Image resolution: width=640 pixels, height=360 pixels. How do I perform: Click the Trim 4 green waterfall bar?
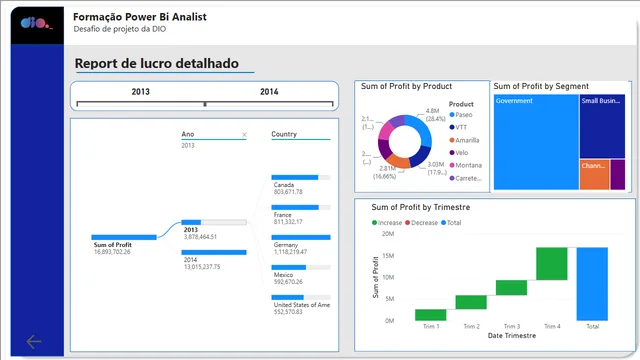[552, 264]
